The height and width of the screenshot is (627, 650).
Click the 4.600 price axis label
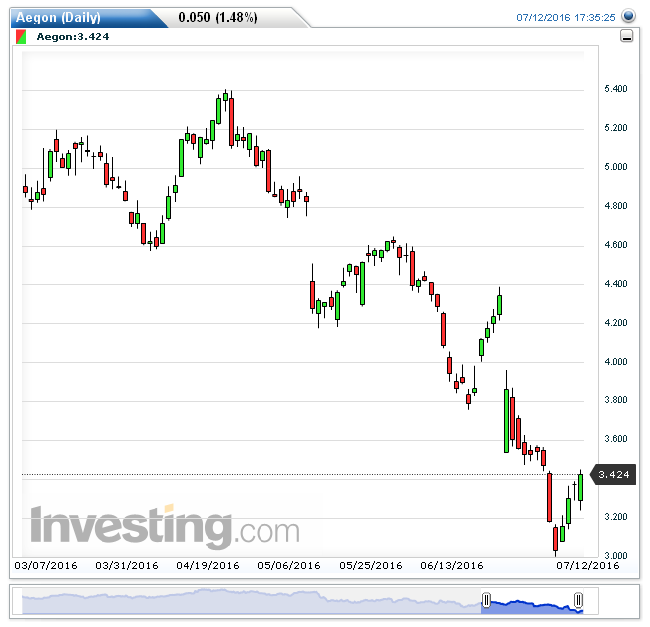tap(616, 245)
